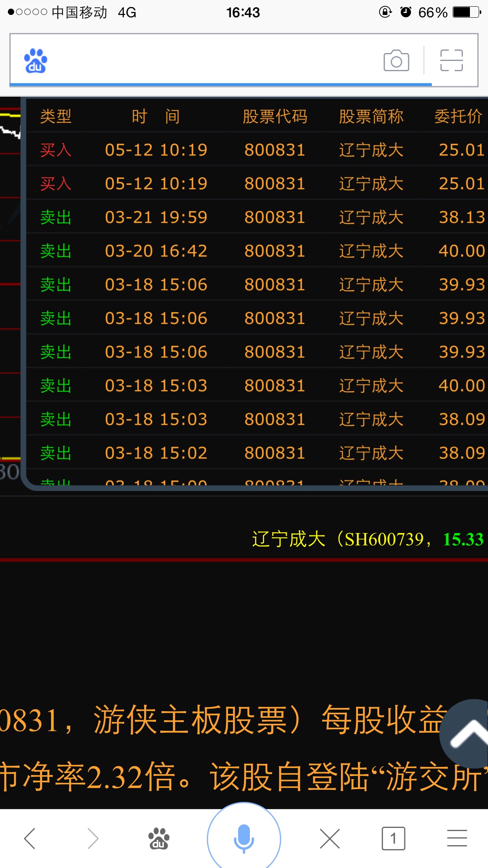Start voice search with microphone button
This screenshot has width=488, height=868.
pos(244,839)
